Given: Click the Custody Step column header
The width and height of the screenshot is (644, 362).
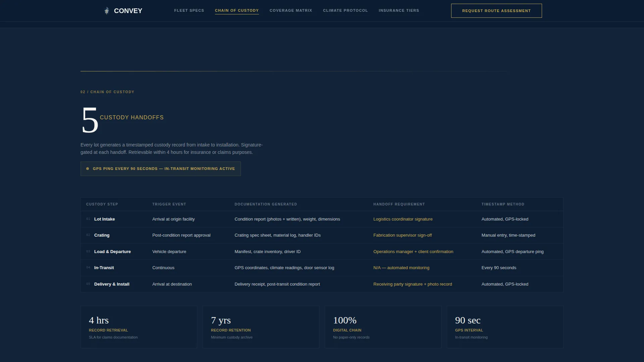Looking at the screenshot, I should tap(102, 204).
